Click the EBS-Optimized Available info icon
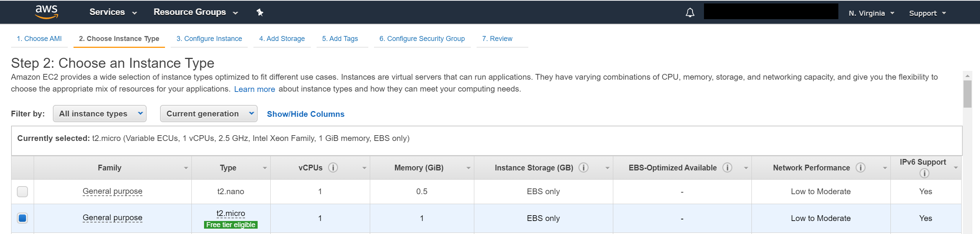The height and width of the screenshot is (234, 980). [727, 168]
